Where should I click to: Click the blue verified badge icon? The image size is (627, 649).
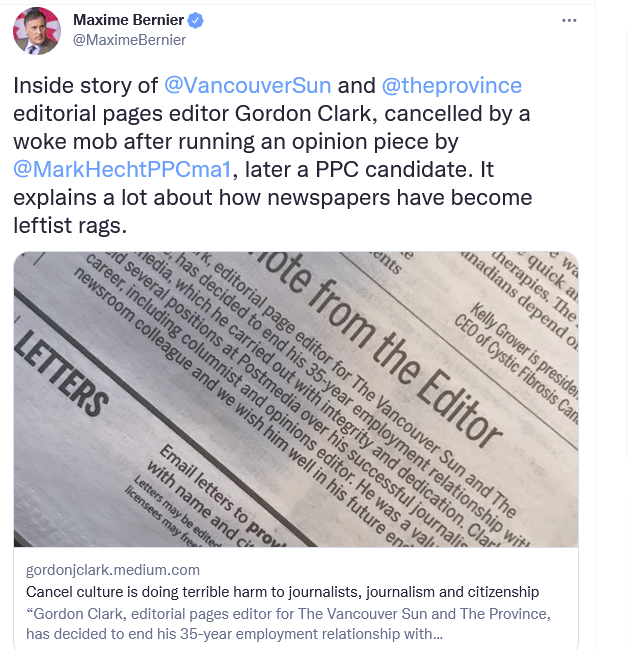coord(198,20)
